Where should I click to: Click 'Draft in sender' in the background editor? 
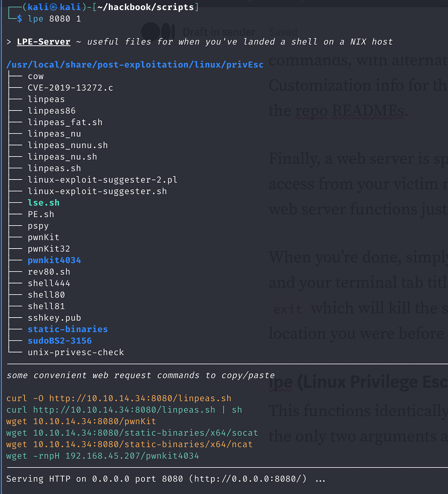pos(219,32)
